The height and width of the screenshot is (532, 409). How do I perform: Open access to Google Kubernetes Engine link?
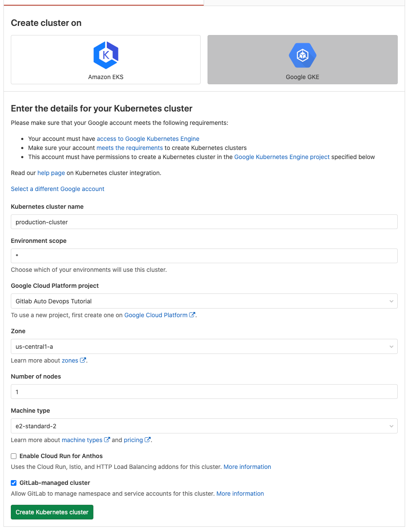tap(148, 139)
